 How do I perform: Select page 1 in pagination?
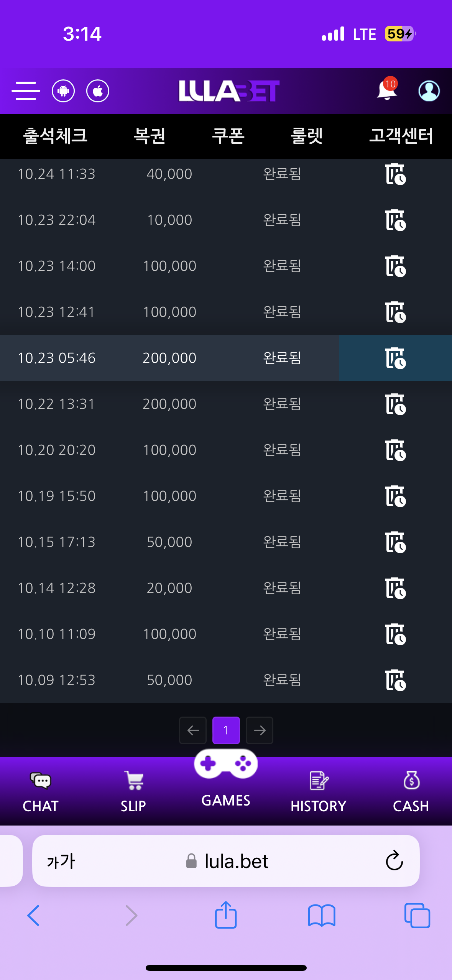(x=226, y=730)
